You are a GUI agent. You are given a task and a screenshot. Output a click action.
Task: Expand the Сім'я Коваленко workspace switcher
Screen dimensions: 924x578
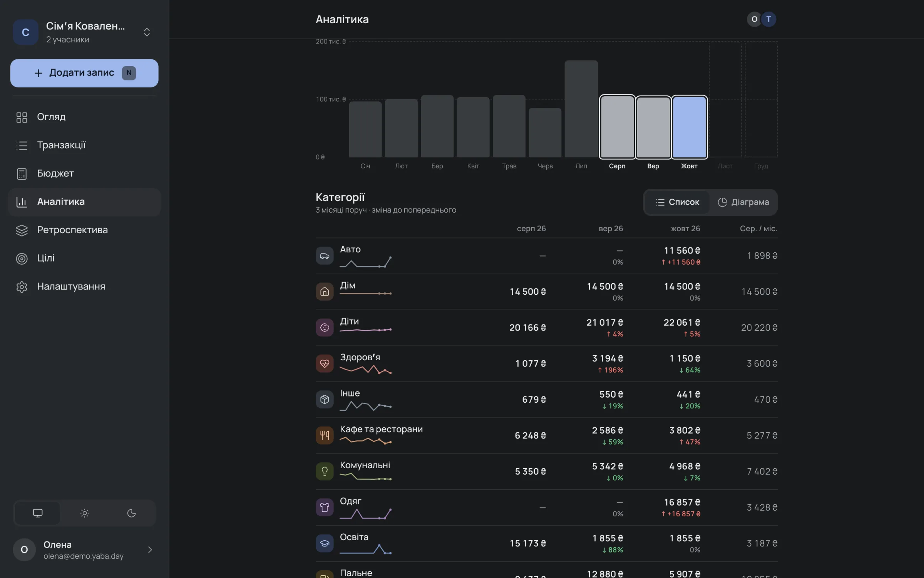click(147, 32)
